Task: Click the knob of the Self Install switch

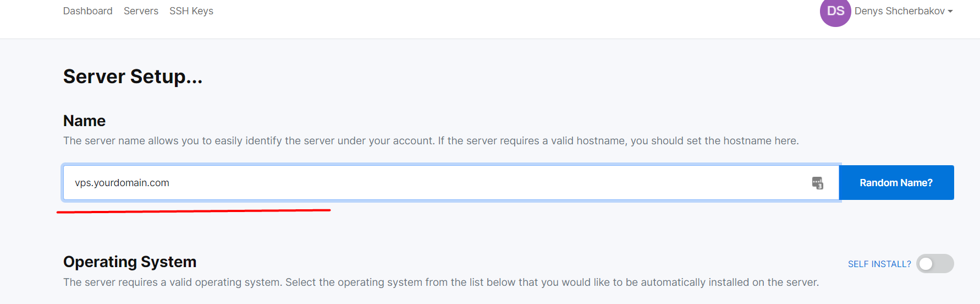Action: (x=926, y=264)
